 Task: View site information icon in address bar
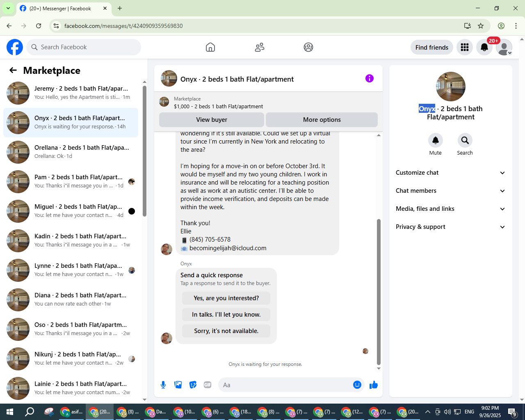click(x=56, y=26)
